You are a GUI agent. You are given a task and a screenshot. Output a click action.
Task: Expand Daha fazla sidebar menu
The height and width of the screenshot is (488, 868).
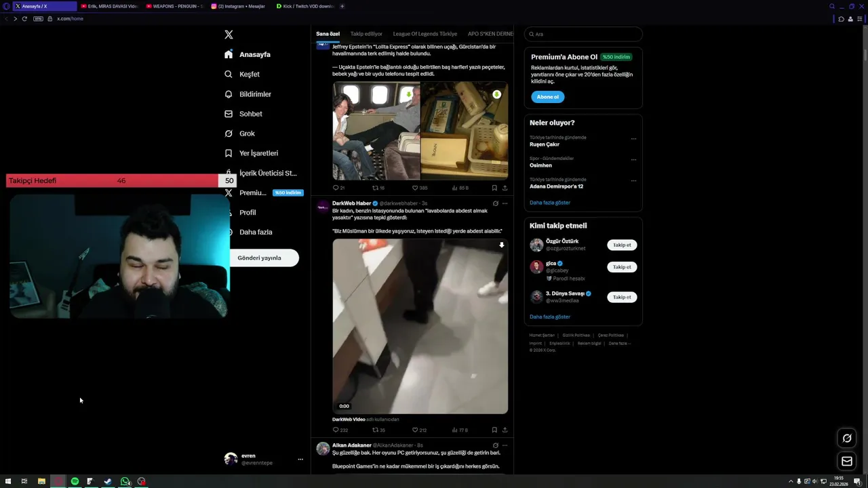(255, 232)
